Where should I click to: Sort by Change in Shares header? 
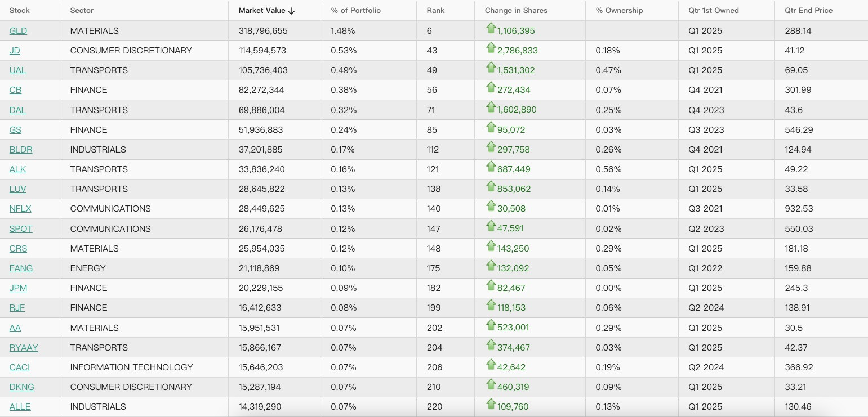pos(516,11)
